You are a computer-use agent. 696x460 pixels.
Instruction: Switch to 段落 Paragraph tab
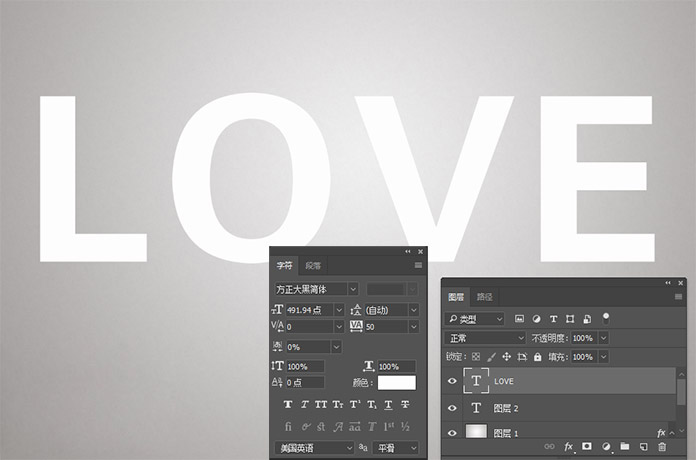click(x=313, y=266)
